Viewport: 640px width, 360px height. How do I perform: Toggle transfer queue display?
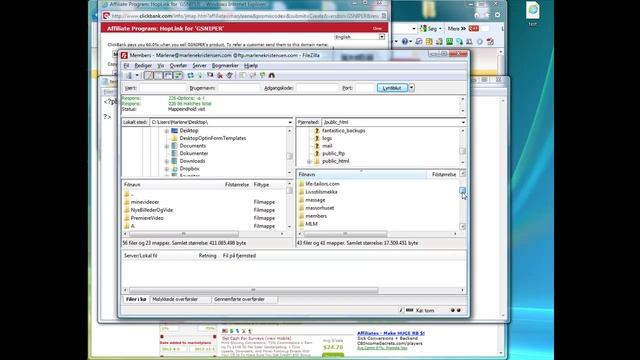point(178,76)
